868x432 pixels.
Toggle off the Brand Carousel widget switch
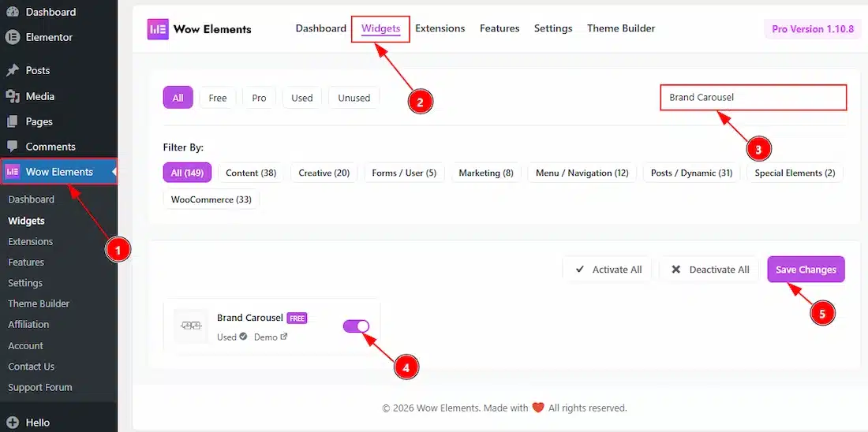[357, 326]
